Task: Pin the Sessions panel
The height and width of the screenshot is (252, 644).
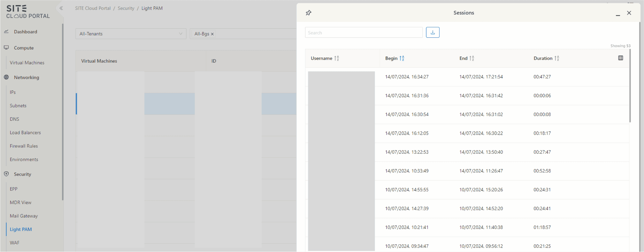Action: pyautogui.click(x=308, y=13)
